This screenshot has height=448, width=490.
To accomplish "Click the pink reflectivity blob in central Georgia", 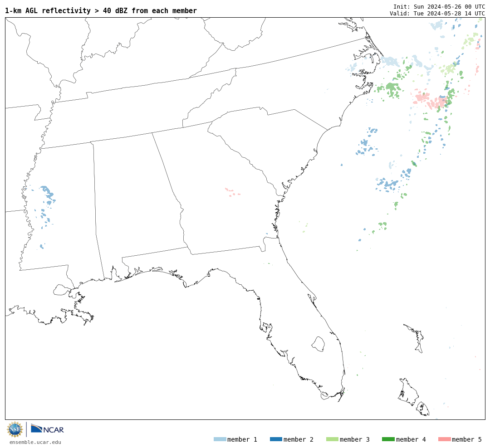I will [x=232, y=192].
